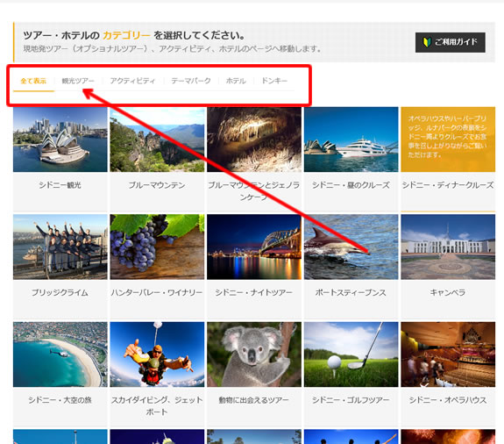The width and height of the screenshot is (504, 444).
Task: Open the orange ディナークルーズ description tile
Action: 448,140
